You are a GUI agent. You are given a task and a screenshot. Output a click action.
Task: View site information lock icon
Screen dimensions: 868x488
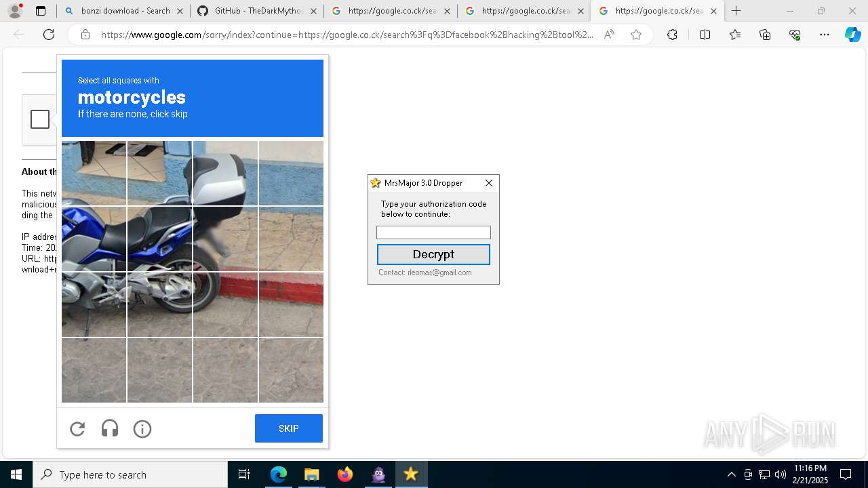pos(85,35)
